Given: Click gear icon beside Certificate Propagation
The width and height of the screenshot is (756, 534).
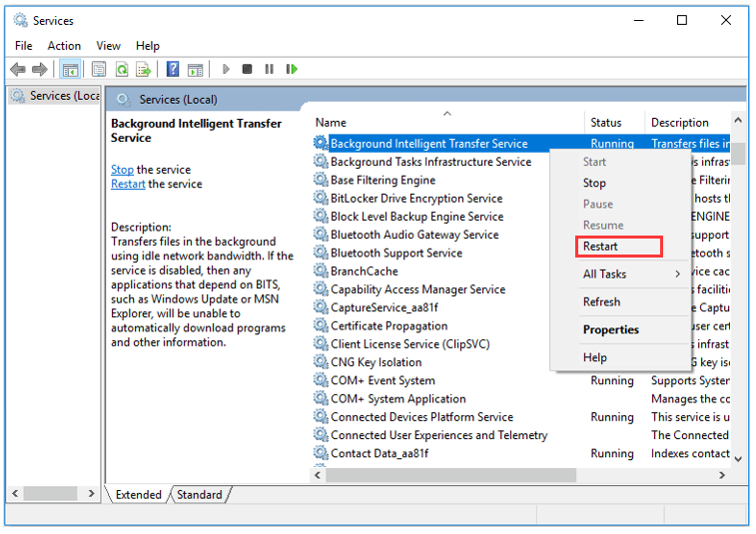Looking at the screenshot, I should (x=321, y=325).
